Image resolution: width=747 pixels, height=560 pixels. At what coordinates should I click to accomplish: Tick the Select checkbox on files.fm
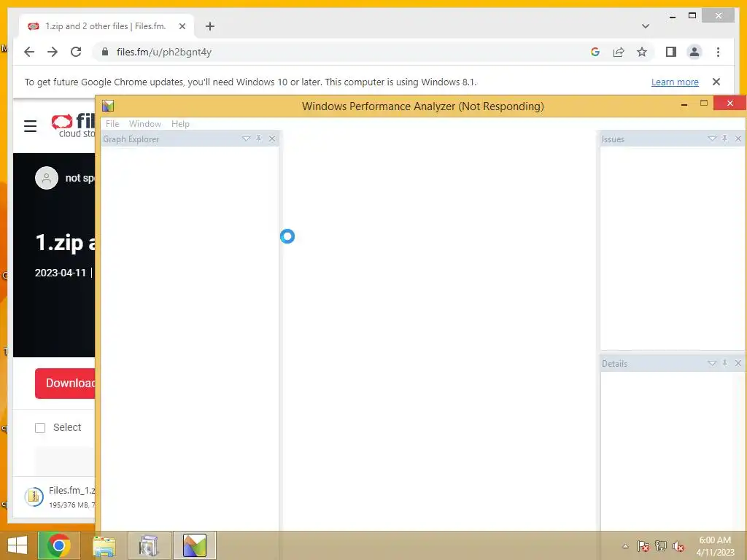40,427
